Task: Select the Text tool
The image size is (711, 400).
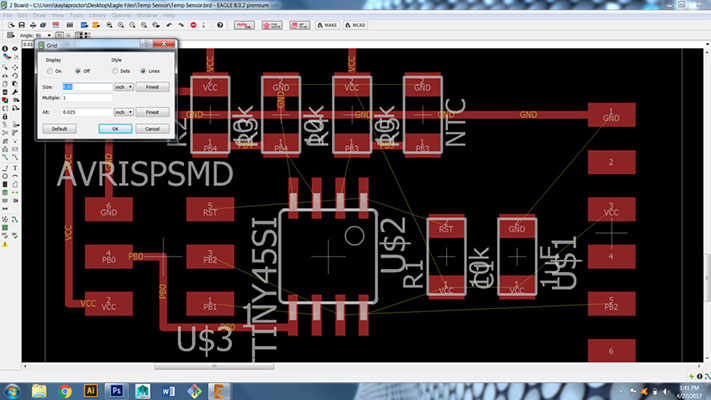Action: (15, 169)
